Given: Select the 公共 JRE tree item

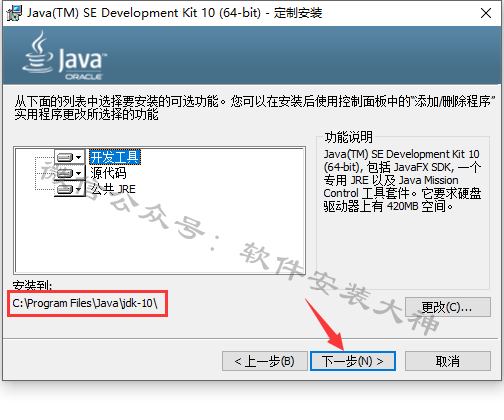Looking at the screenshot, I should pyautogui.click(x=113, y=189).
